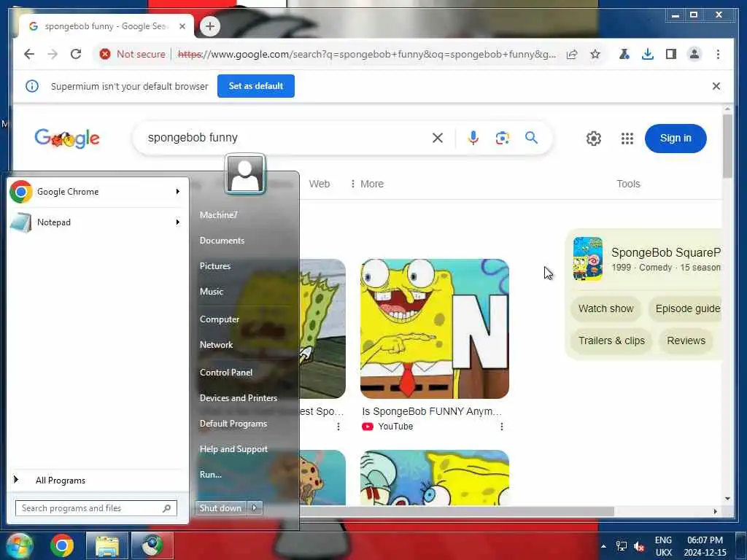
Task: Expand All Programs in Start menu
Action: coord(61,481)
